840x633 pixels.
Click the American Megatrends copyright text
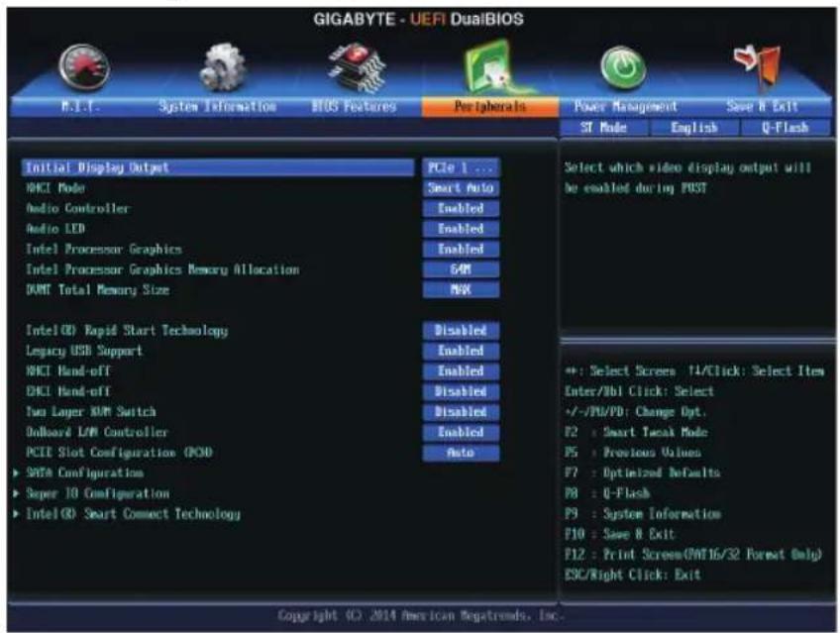click(x=420, y=615)
